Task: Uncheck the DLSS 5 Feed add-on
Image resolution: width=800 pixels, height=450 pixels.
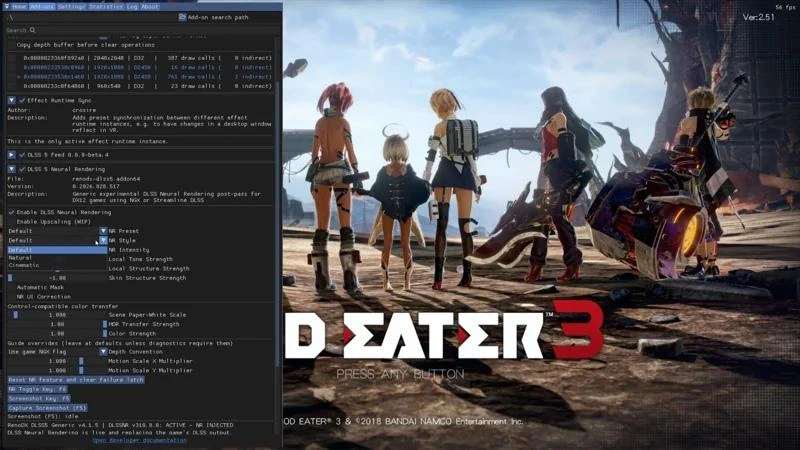Action: (x=22, y=155)
